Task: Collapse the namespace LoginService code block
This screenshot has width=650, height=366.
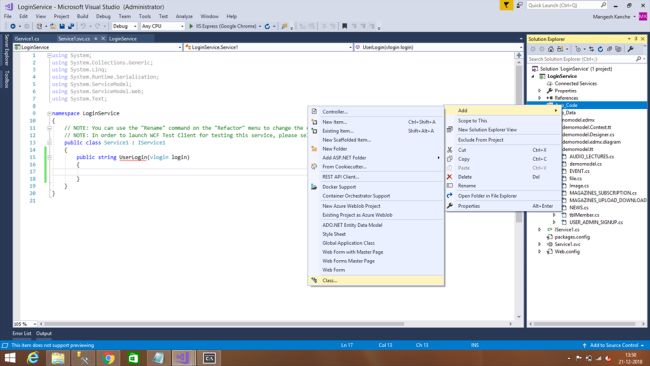Action: coord(49,113)
